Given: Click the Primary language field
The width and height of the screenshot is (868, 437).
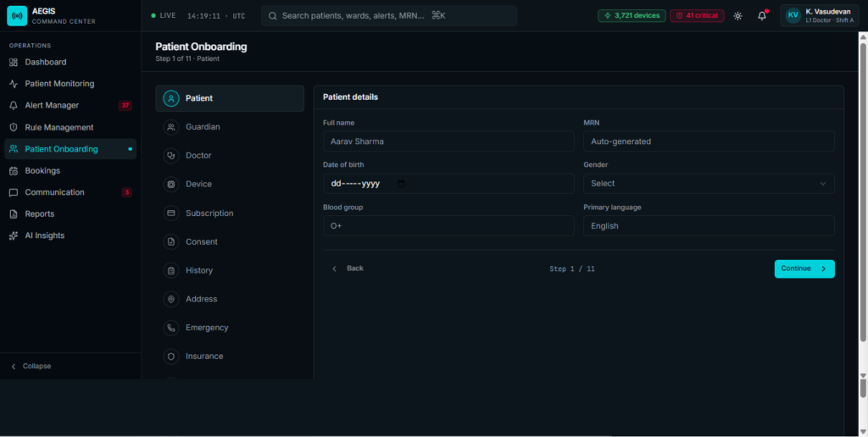Looking at the screenshot, I should coord(709,225).
